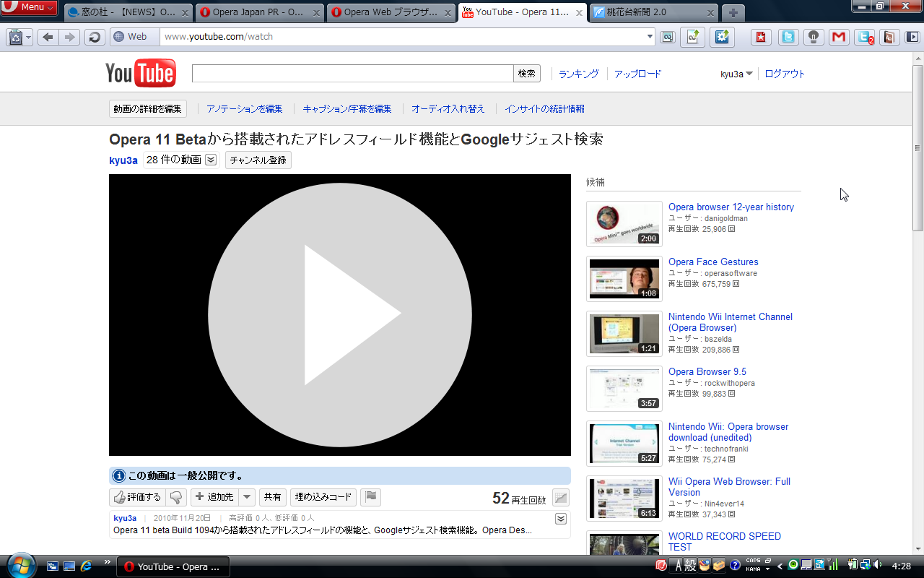
Task: Open the view statistics graph icon
Action: 561,497
